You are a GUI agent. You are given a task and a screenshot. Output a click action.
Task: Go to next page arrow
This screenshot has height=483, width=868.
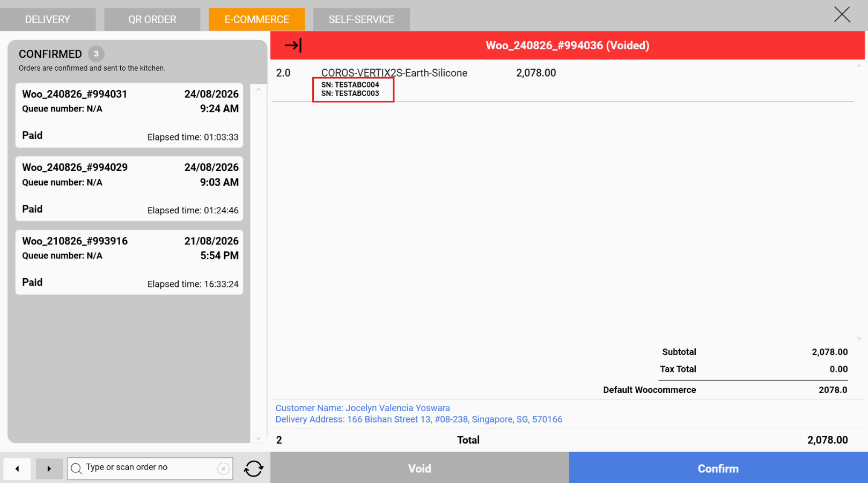tap(49, 469)
